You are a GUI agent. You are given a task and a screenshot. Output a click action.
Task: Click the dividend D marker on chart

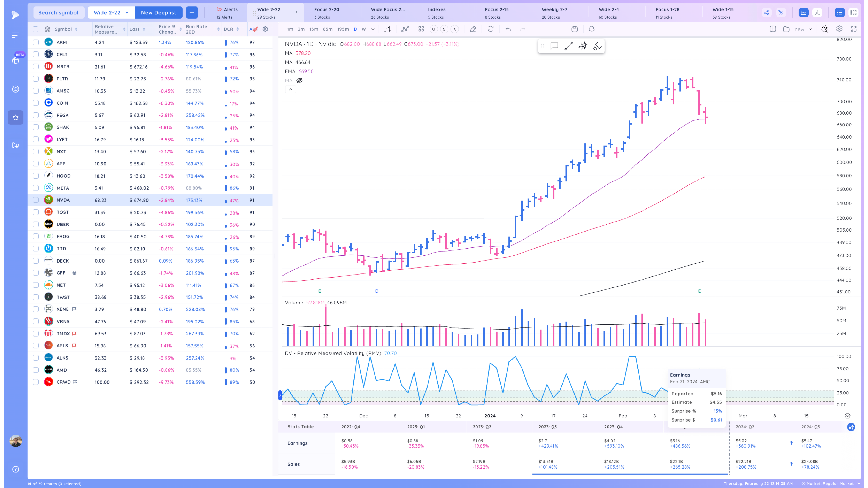point(377,291)
